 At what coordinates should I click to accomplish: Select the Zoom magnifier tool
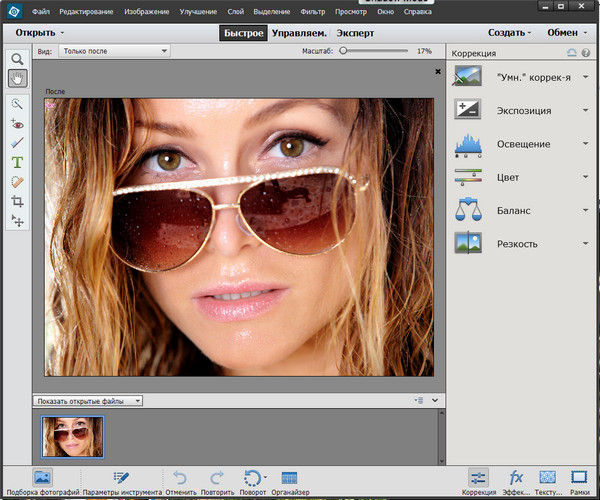coord(17,59)
